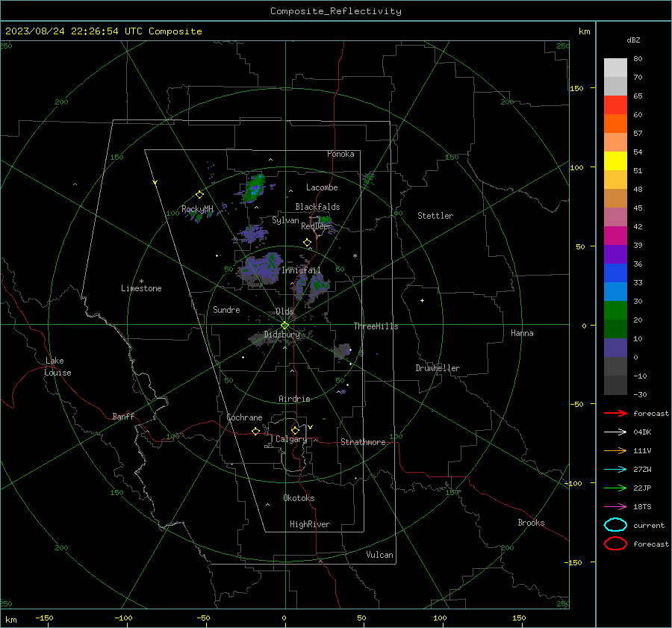
Task: Click the yellow diamond marker below Cochrane
Action: point(255,431)
